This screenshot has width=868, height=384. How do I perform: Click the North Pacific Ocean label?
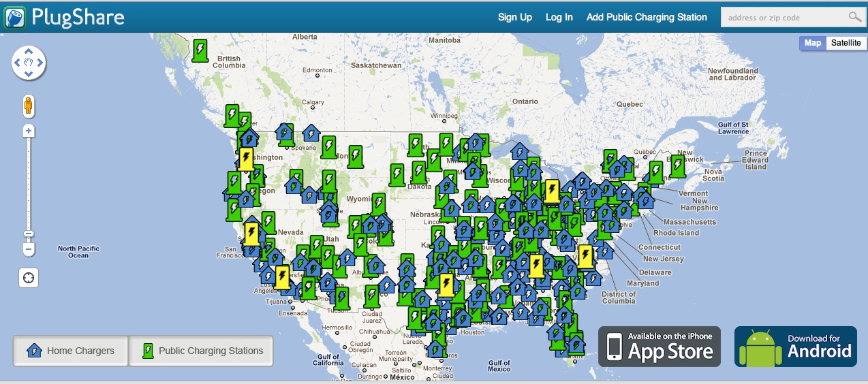tap(78, 252)
